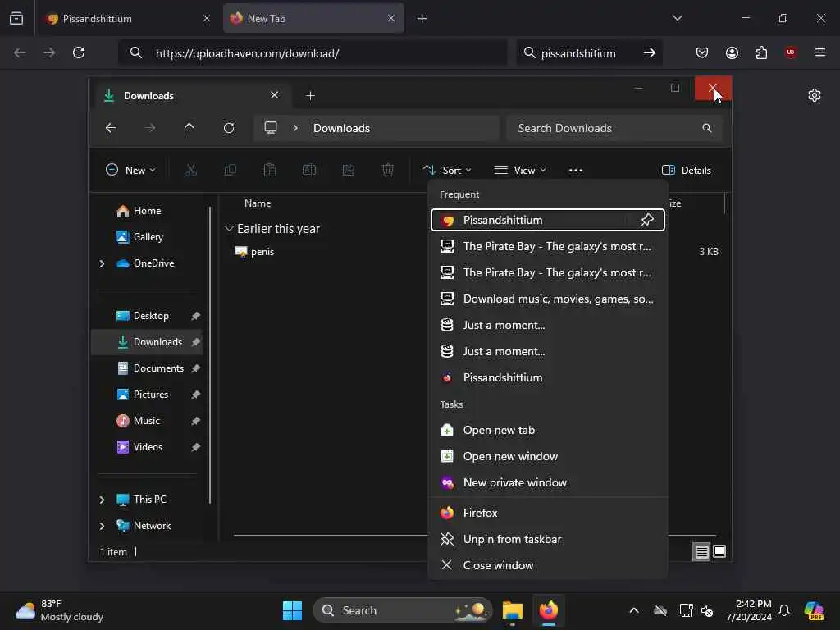Viewport: 840px width, 630px height.
Task: Go back in File Explorer
Action: point(111,128)
